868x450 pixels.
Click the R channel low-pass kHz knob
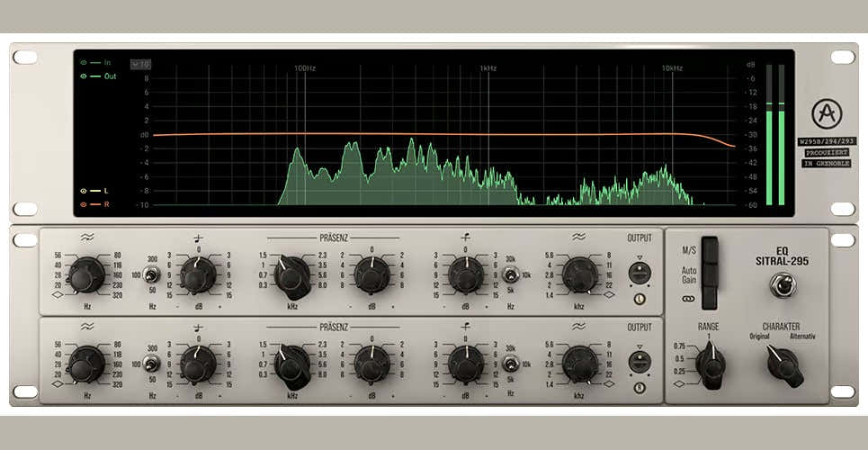point(579,364)
